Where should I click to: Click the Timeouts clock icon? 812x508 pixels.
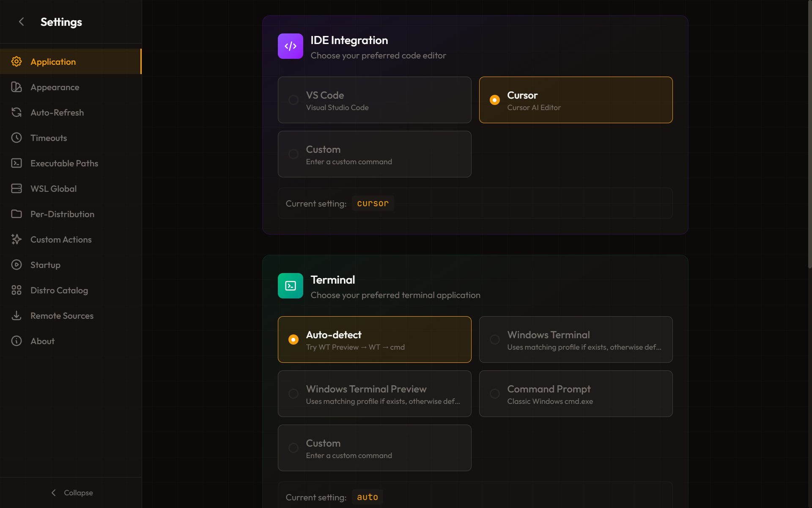point(16,138)
